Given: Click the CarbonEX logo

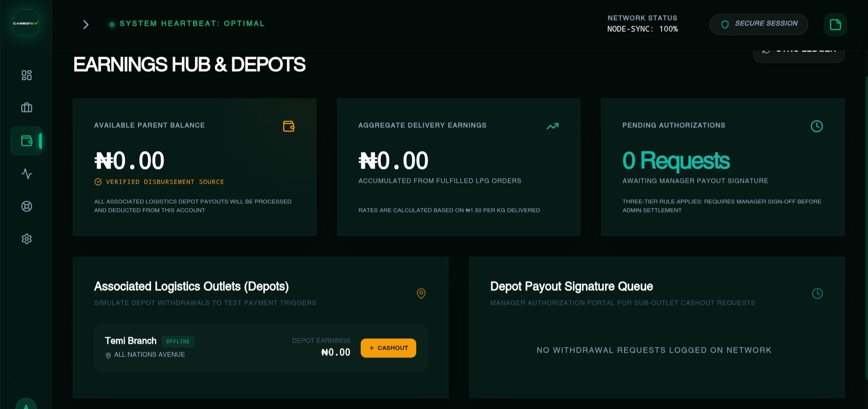Looking at the screenshot, I should [x=26, y=23].
